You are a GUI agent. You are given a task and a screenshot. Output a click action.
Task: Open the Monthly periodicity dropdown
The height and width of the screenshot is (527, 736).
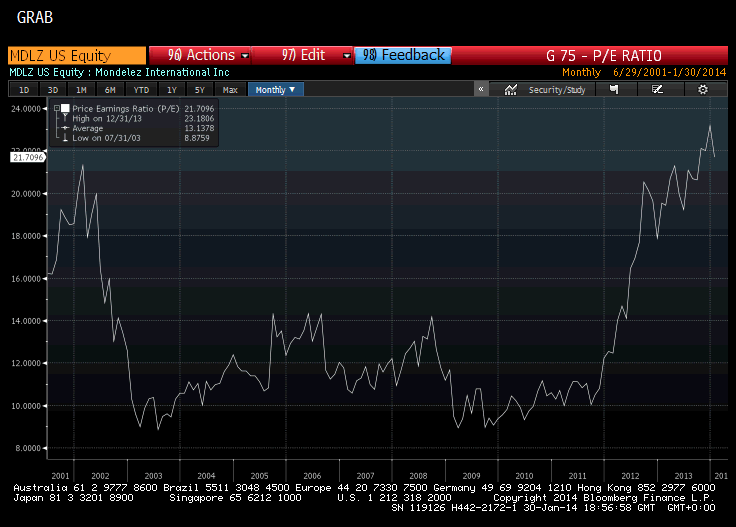(275, 90)
